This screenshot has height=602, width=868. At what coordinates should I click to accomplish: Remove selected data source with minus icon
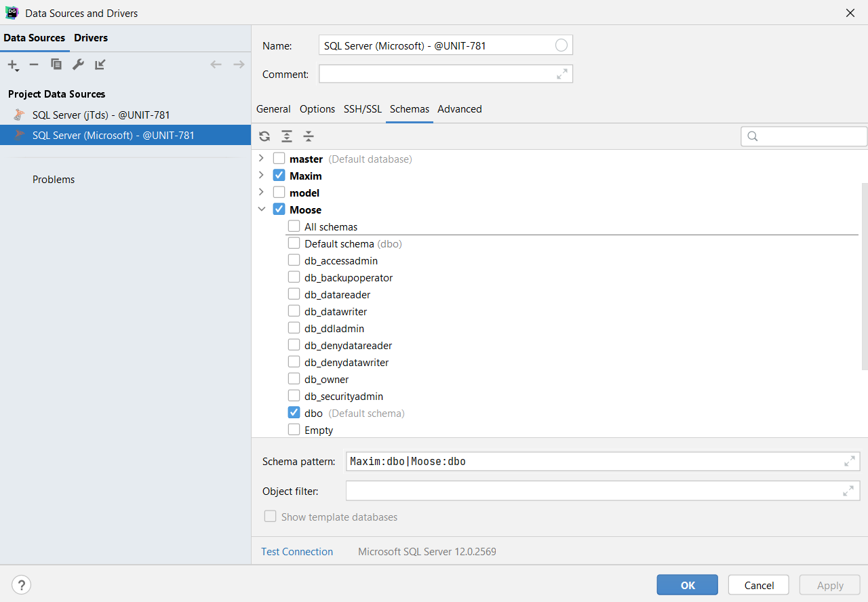coord(34,64)
